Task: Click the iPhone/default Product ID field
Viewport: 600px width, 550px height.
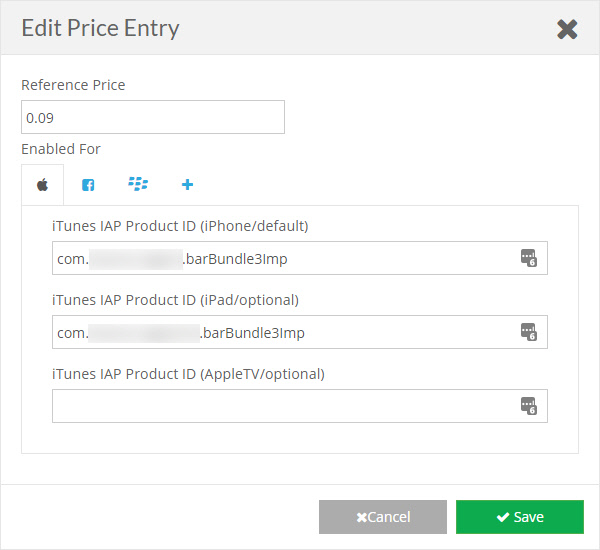Action: pos(300,258)
